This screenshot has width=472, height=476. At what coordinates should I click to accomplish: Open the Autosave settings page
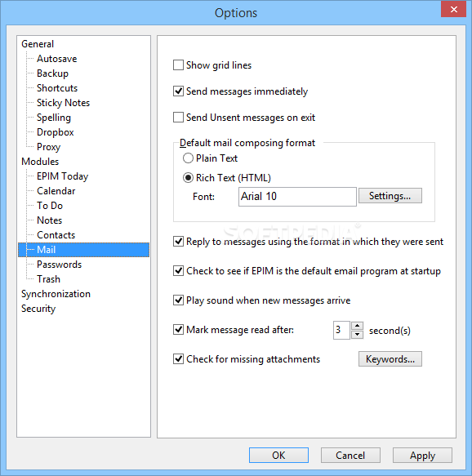click(57, 59)
